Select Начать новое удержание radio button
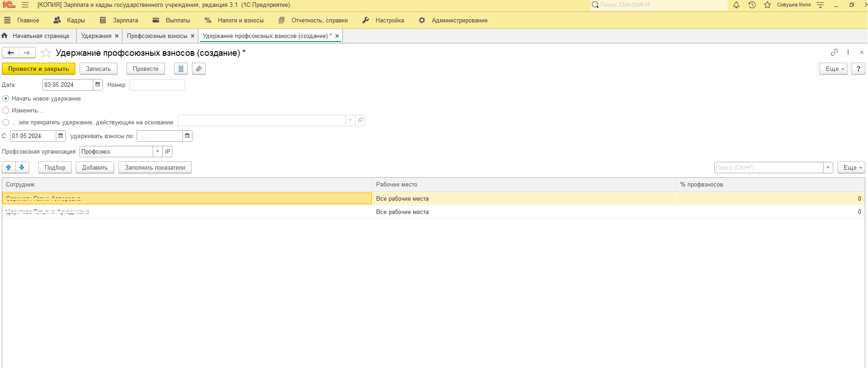 tap(6, 99)
